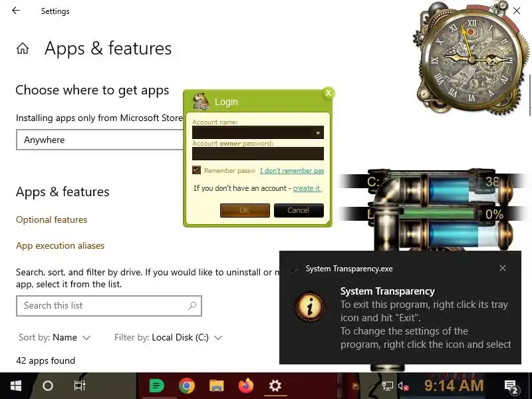Expand the Account name dropdown arrow

(318, 133)
